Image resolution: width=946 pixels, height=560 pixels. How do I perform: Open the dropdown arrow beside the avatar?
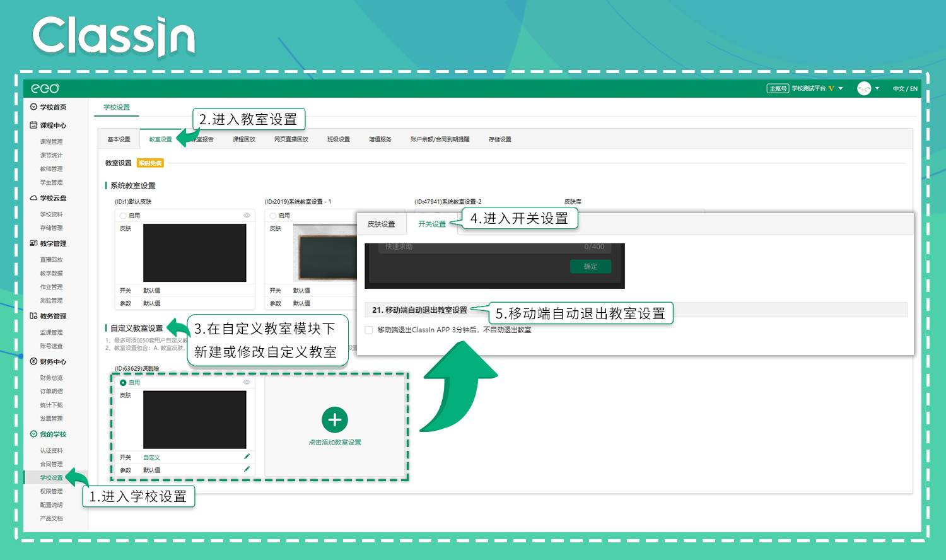pyautogui.click(x=877, y=88)
